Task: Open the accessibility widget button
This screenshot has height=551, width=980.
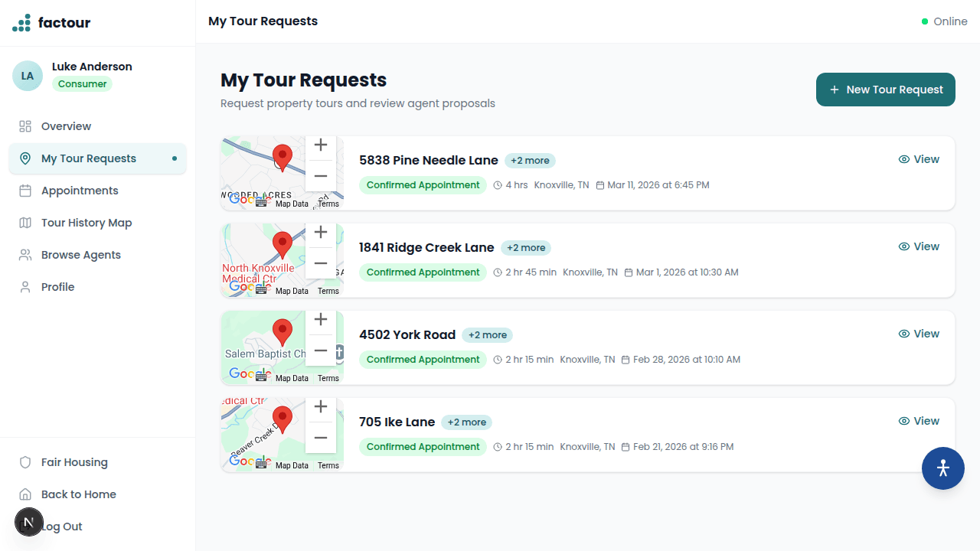Action: (942, 468)
